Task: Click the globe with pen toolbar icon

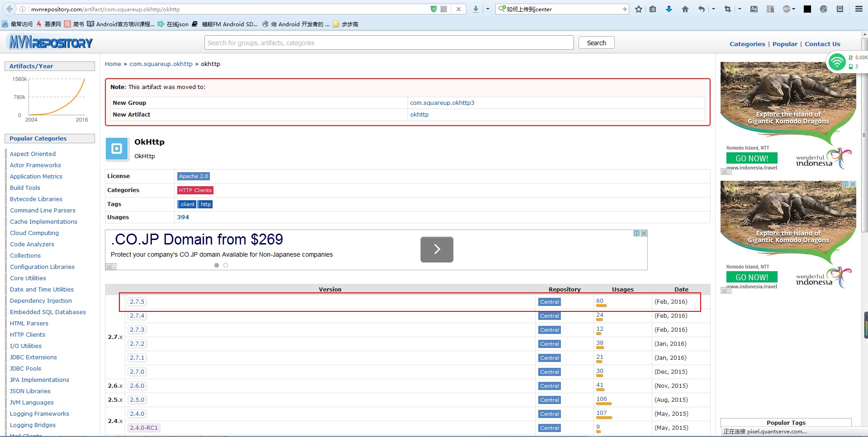Action: tap(824, 9)
